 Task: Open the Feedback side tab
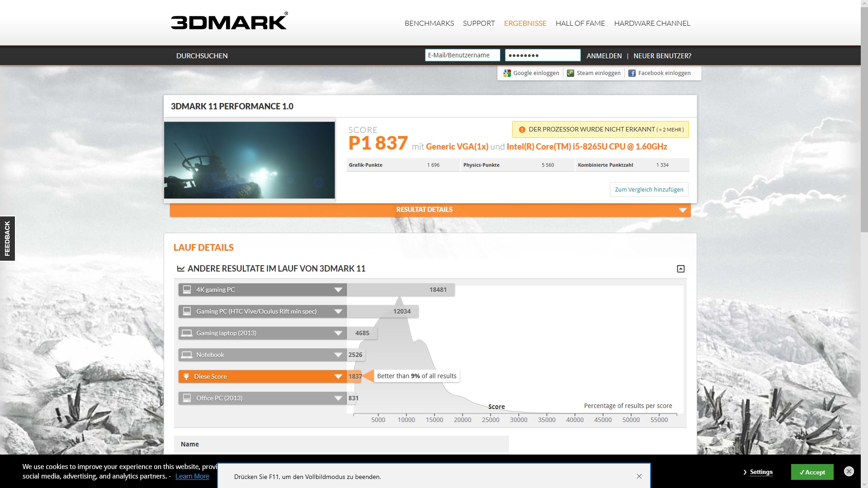[7, 238]
